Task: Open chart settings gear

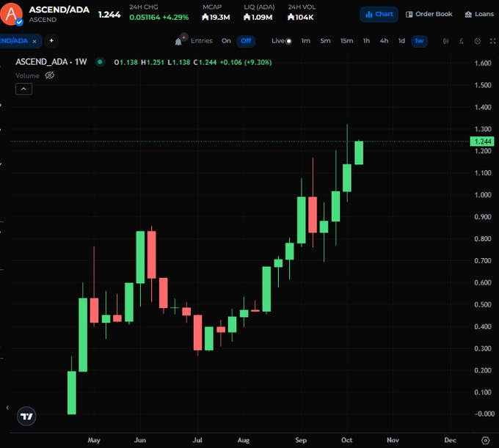Action: (x=477, y=41)
